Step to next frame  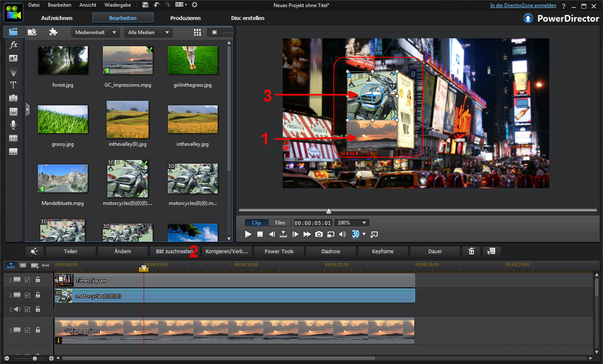click(x=295, y=234)
